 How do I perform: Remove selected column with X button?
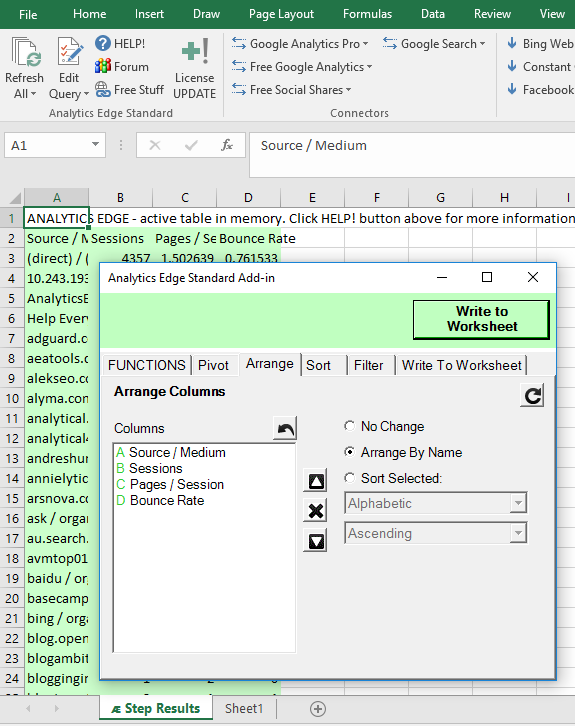pyautogui.click(x=316, y=510)
